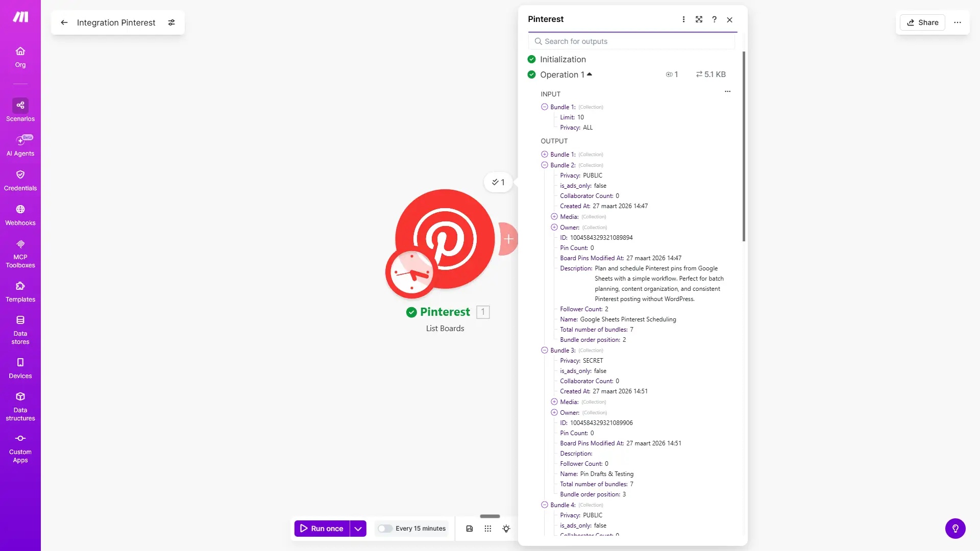The image size is (980, 551).
Task: Open scenario settings sliders icon
Action: point(171,22)
